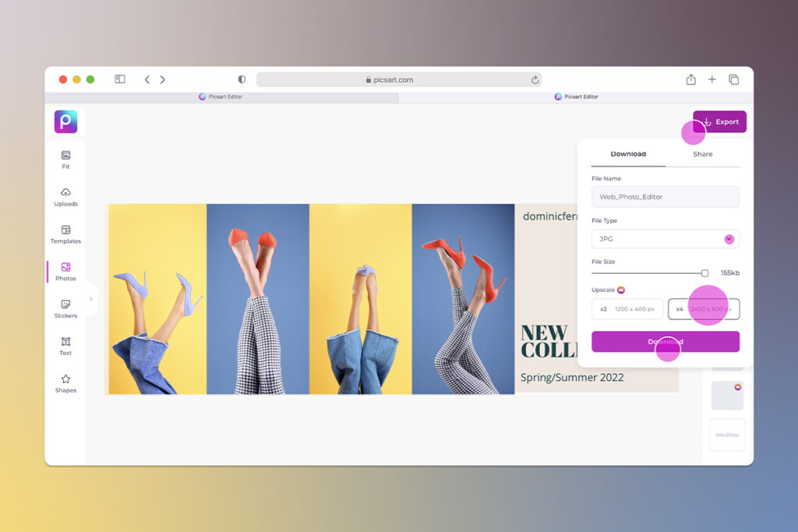Select the Photos tool

pos(65,272)
